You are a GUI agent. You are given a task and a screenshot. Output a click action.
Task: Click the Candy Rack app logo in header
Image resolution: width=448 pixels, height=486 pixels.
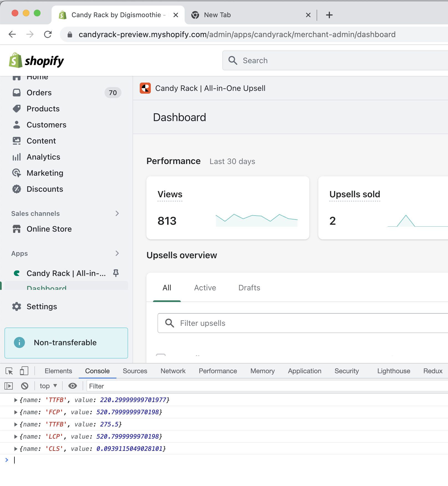(145, 88)
